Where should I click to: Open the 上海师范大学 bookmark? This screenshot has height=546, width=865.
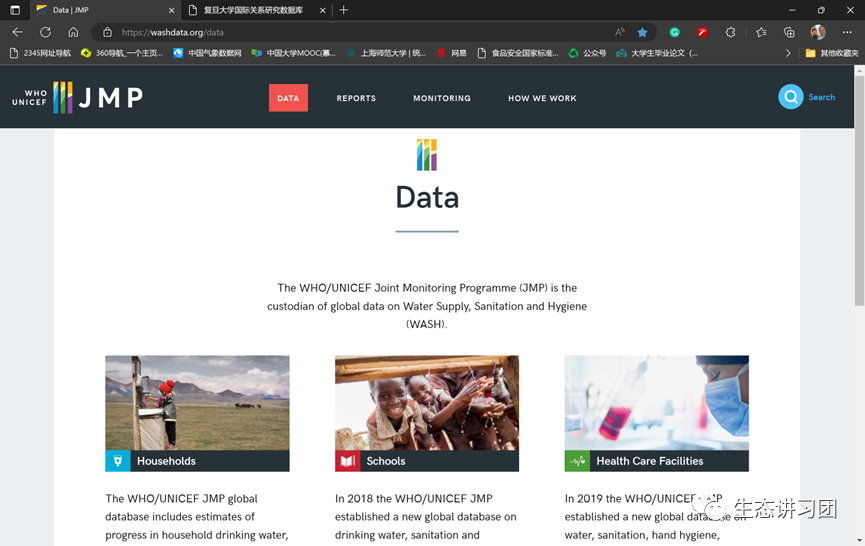coord(386,53)
